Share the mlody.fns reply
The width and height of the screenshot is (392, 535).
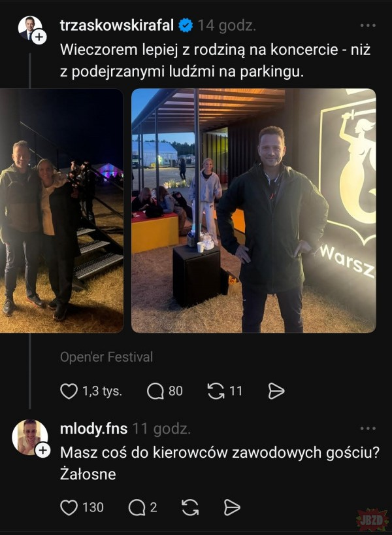point(232,508)
